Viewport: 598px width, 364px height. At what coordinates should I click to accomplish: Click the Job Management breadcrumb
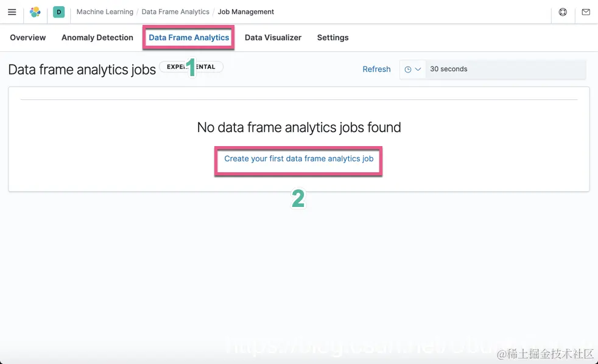(246, 12)
